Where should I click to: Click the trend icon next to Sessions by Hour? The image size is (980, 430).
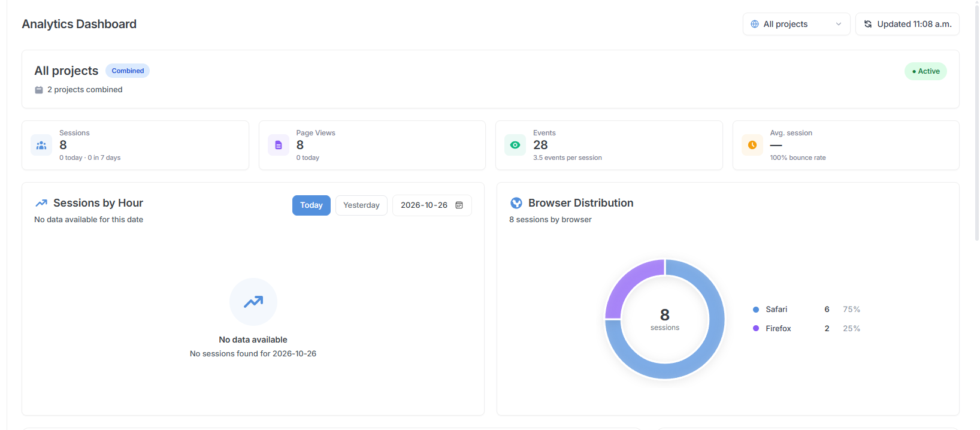click(41, 203)
